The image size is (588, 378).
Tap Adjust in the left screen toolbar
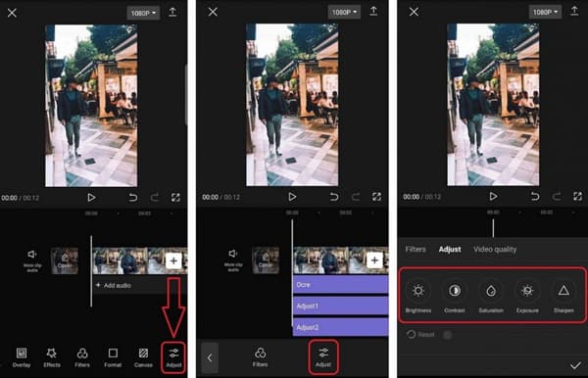pos(173,357)
